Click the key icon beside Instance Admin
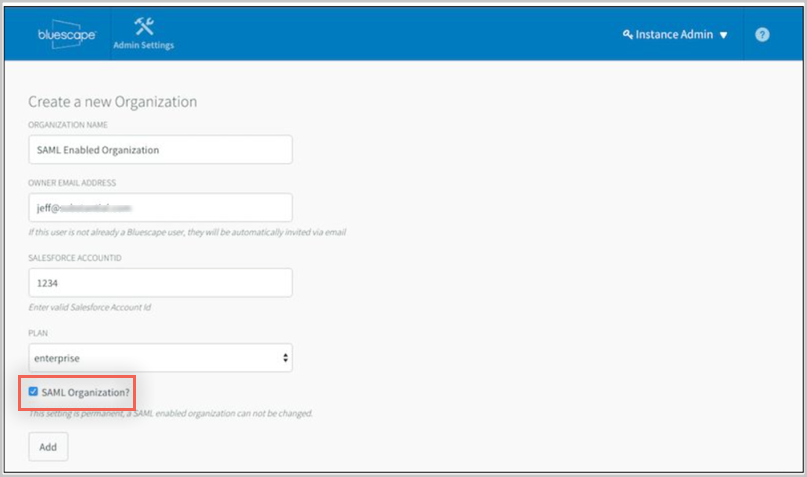 coord(628,35)
